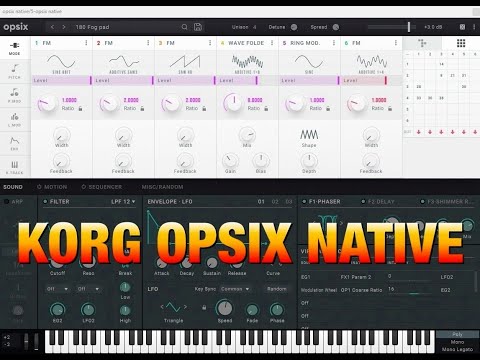Open preset search magnifier
This screenshot has height=360, width=480.
point(184,27)
